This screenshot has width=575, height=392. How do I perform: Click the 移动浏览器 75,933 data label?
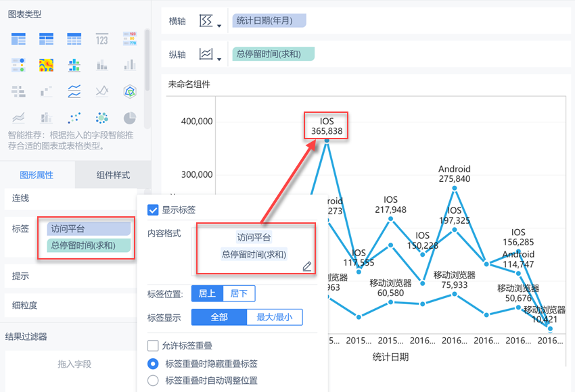pyautogui.click(x=455, y=280)
